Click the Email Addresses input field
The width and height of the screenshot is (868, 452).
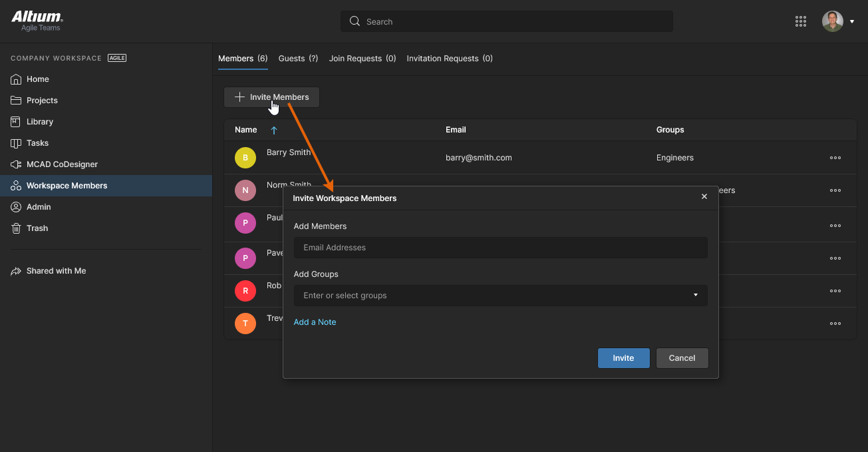[500, 247]
